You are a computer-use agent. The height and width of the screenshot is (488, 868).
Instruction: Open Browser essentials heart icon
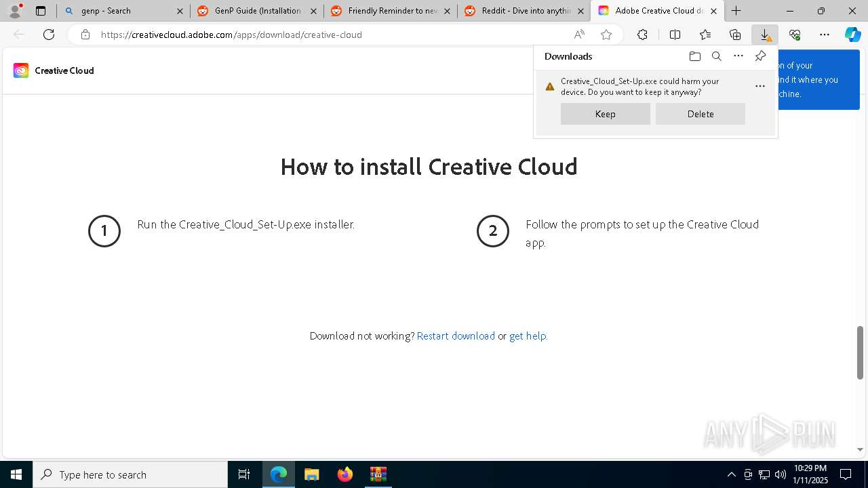pos(795,35)
